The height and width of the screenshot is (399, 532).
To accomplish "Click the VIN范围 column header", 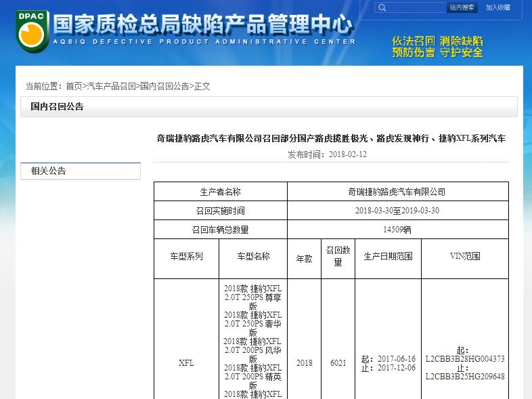I will [465, 259].
